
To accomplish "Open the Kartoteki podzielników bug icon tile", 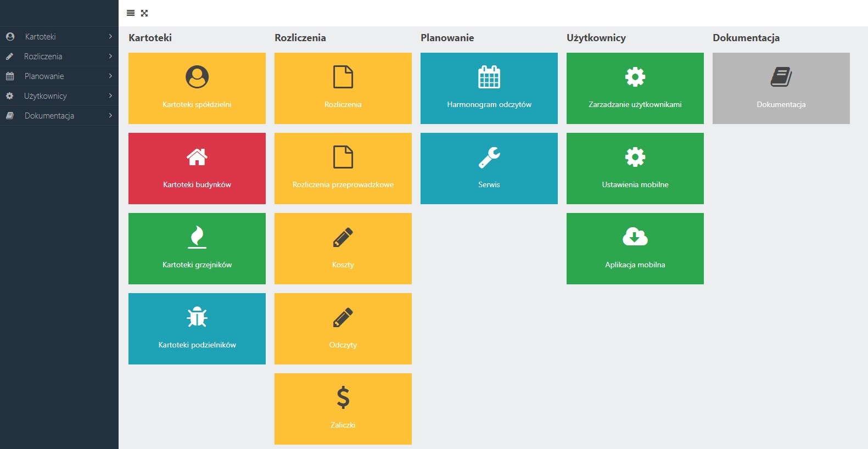I will pos(197,329).
